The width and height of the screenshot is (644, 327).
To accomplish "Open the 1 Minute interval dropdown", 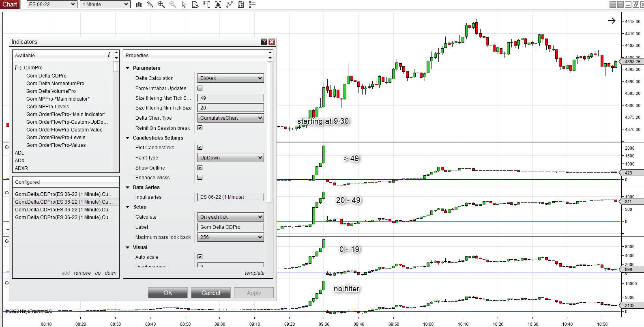I will [x=105, y=4].
